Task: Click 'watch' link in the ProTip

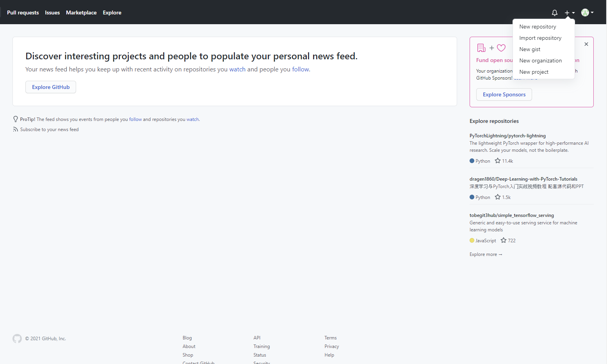Action: click(x=192, y=119)
